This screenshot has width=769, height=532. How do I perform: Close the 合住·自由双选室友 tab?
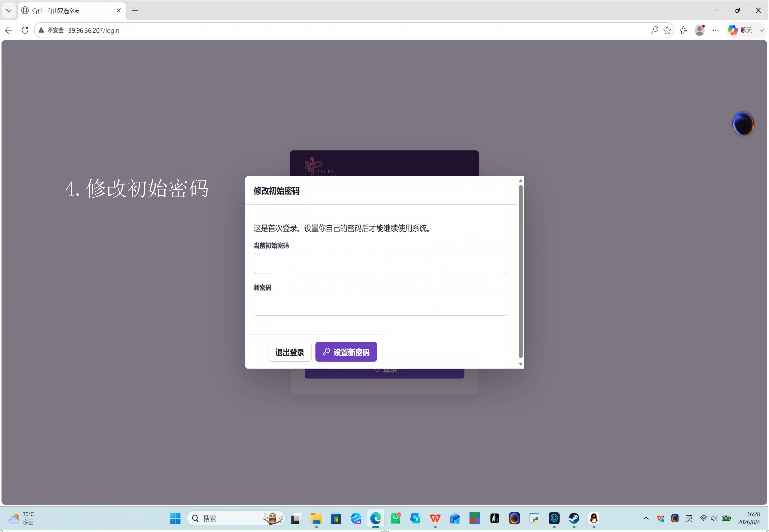point(119,11)
